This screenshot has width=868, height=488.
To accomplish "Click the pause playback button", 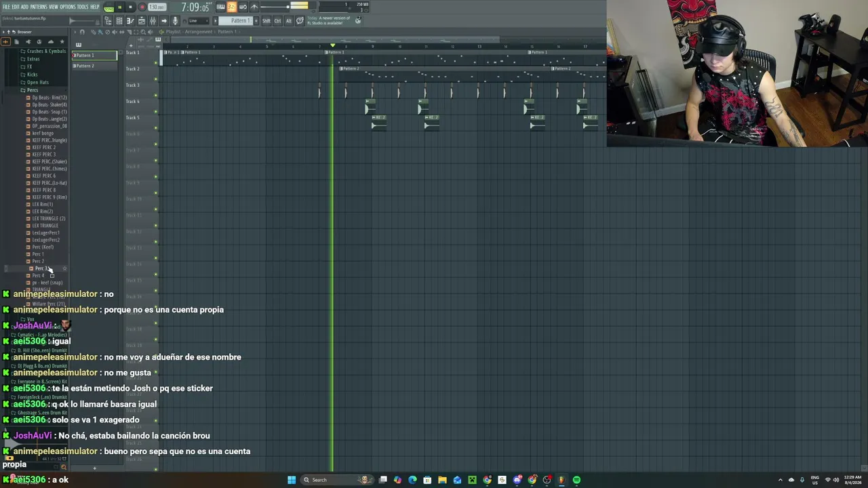I will click(120, 7).
